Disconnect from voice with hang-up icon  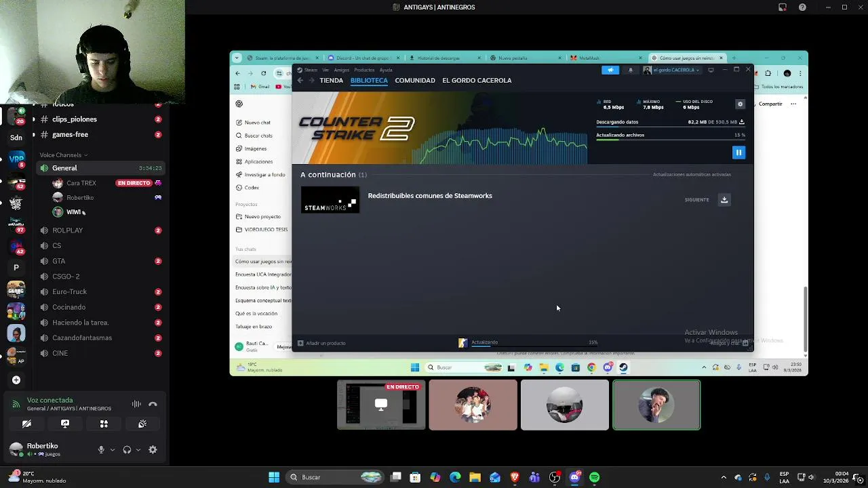point(153,404)
